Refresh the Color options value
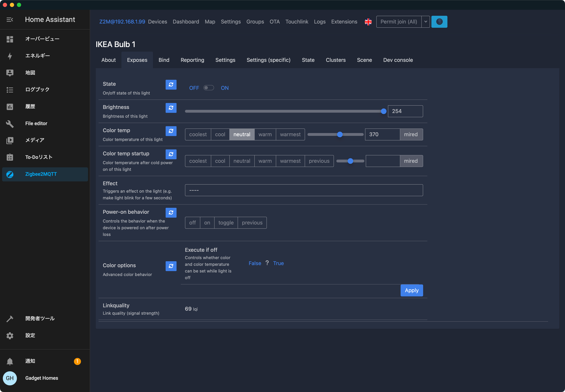This screenshot has width=565, height=392. [x=171, y=266]
